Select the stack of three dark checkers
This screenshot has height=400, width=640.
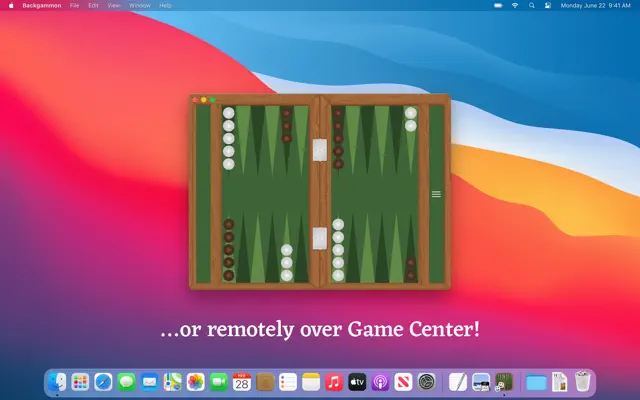(287, 125)
